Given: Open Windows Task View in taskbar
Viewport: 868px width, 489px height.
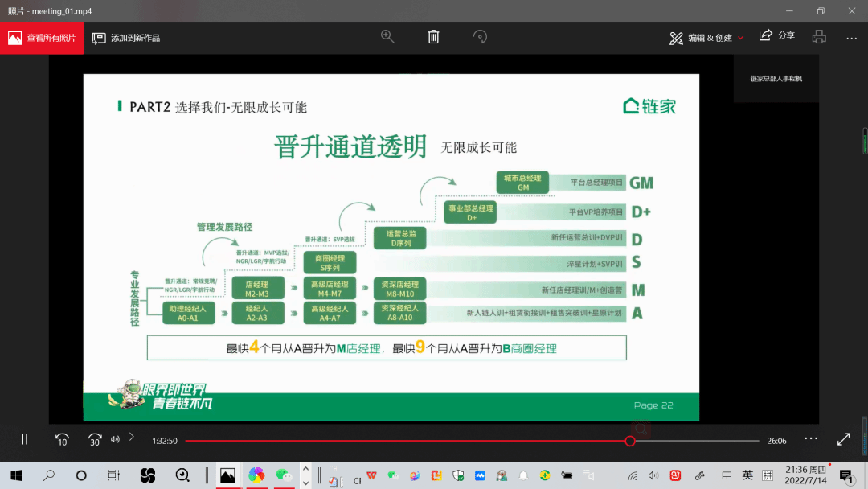Looking at the screenshot, I should coord(114,475).
